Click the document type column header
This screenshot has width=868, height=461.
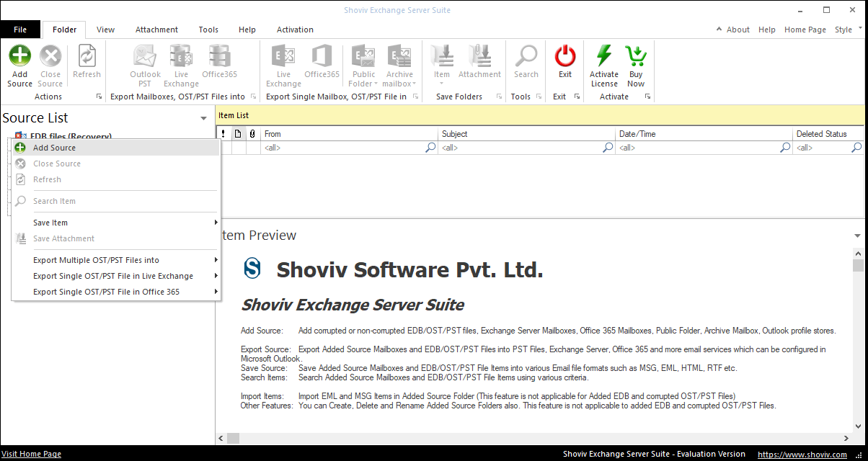pyautogui.click(x=238, y=134)
